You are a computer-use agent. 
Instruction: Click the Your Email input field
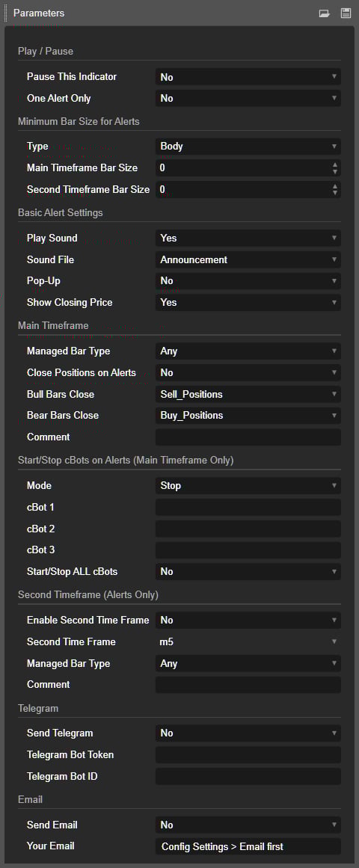click(248, 846)
